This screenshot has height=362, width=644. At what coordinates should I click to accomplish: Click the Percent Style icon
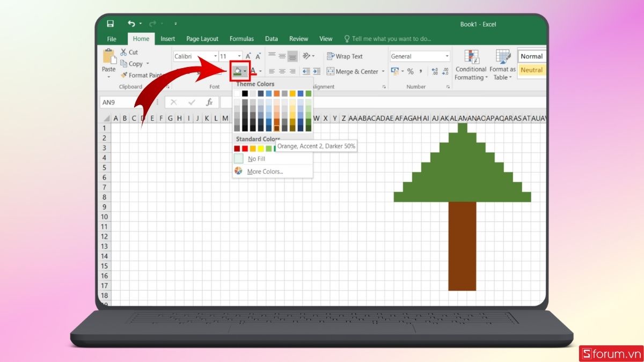[x=411, y=71]
